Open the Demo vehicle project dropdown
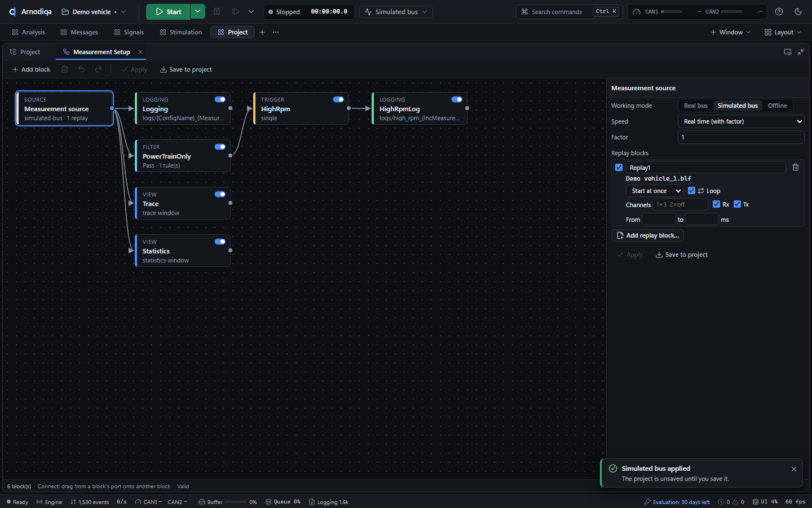Screen dimensions: 812x508 coord(94,12)
